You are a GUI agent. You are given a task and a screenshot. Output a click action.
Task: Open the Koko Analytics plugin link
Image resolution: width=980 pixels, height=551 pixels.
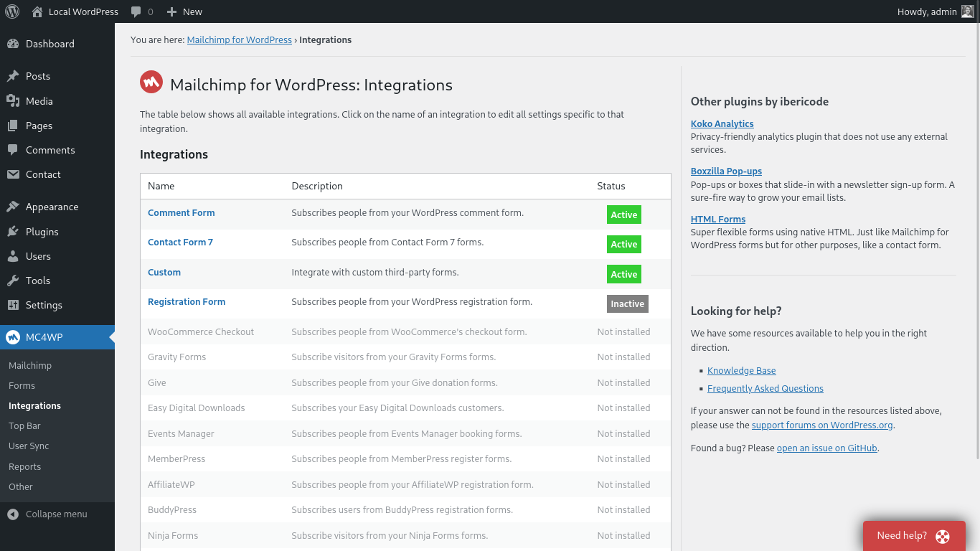pos(722,123)
